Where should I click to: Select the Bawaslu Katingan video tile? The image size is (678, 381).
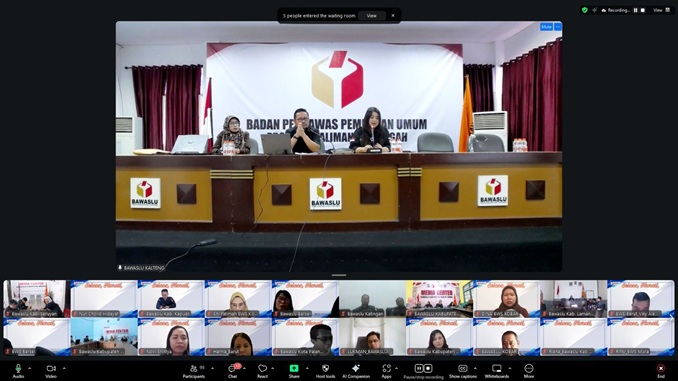coord(372,299)
